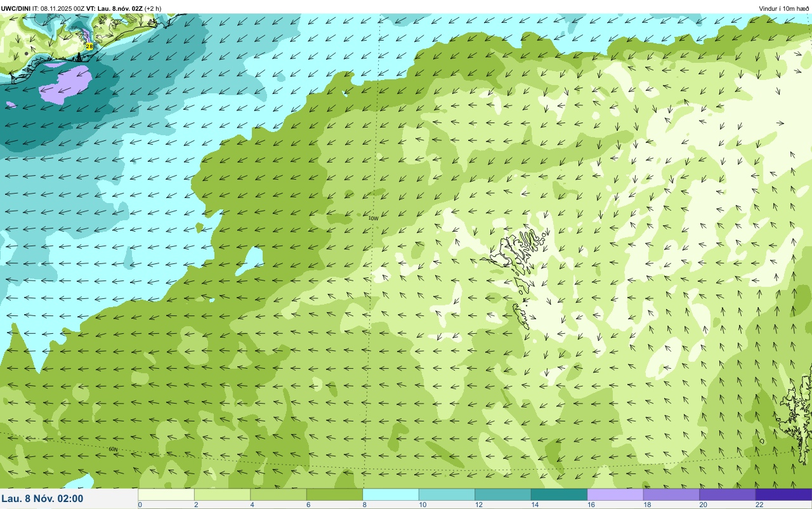The width and height of the screenshot is (812, 509).
Task: Click the legend value 4
Action: coord(252,505)
